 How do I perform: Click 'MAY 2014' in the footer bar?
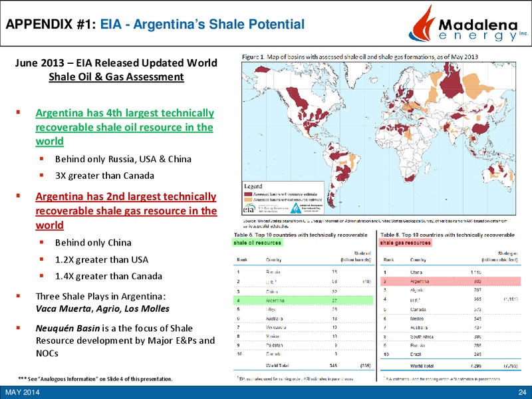[x=23, y=392]
